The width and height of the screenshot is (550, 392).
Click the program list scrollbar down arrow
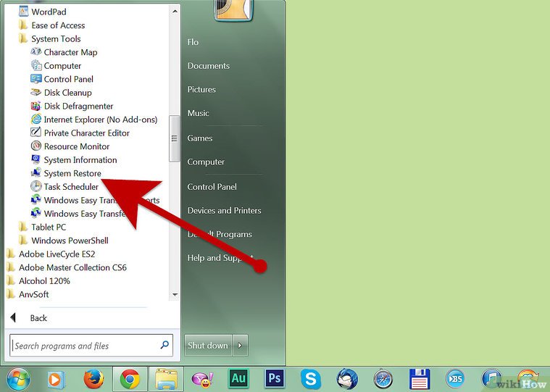(175, 294)
